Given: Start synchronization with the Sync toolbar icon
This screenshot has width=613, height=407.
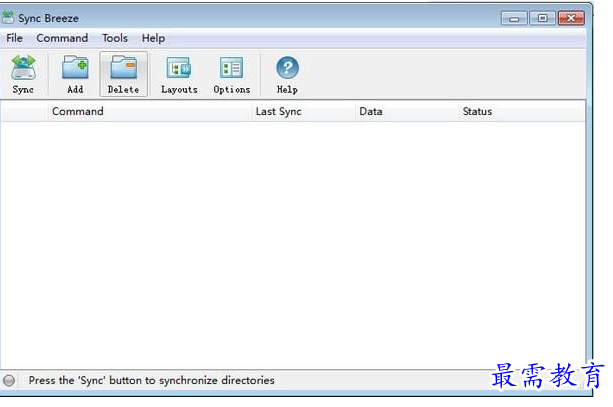Looking at the screenshot, I should click(x=23, y=74).
